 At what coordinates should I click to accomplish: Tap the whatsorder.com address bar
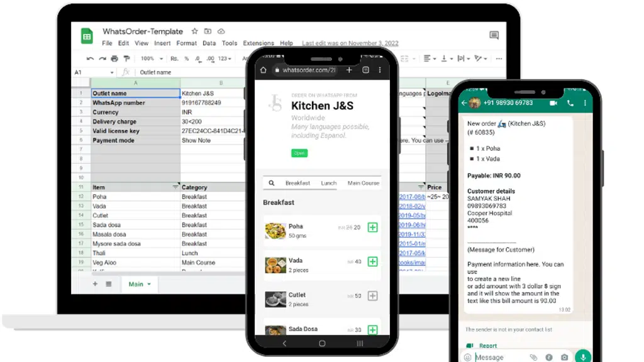click(x=305, y=70)
